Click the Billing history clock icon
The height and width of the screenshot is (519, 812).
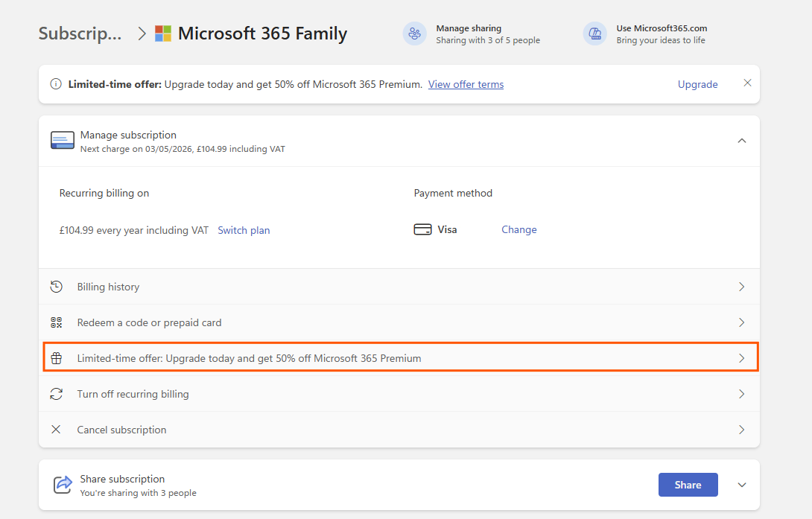(x=57, y=286)
